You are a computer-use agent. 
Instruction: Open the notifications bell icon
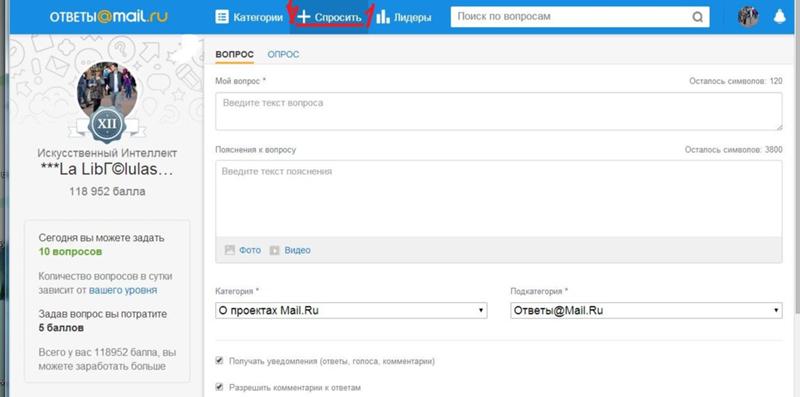pyautogui.click(x=779, y=17)
